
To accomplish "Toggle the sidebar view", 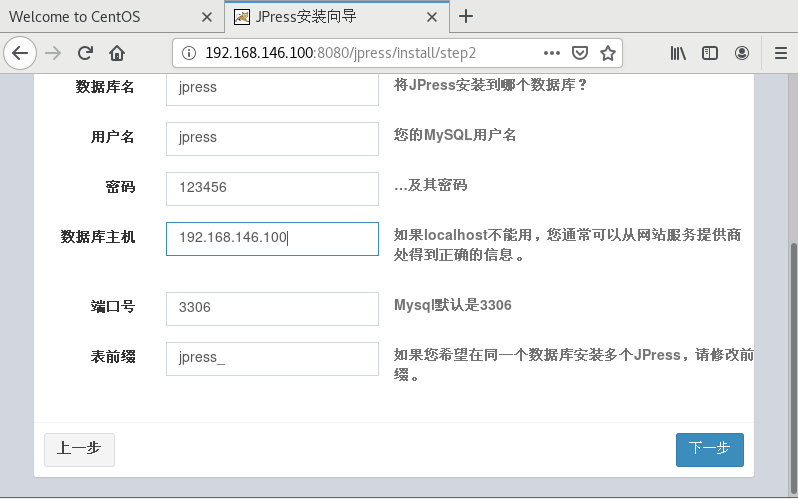I will (x=710, y=53).
